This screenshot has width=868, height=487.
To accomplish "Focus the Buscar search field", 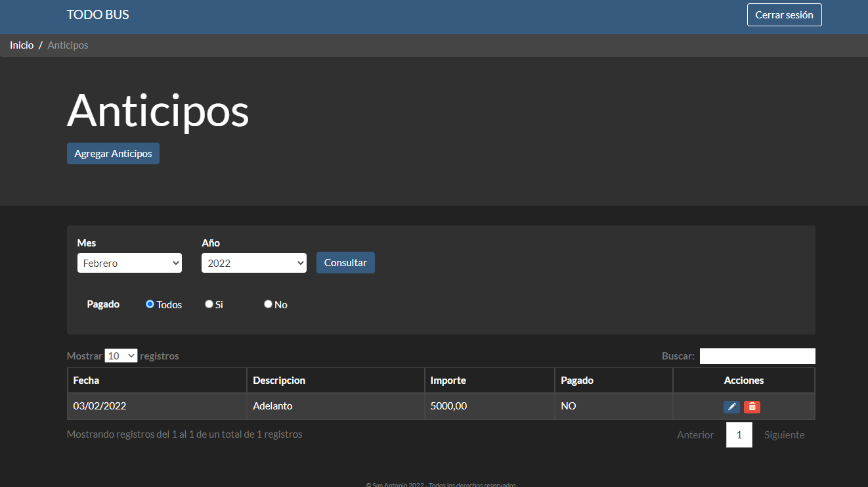I will 757,356.
